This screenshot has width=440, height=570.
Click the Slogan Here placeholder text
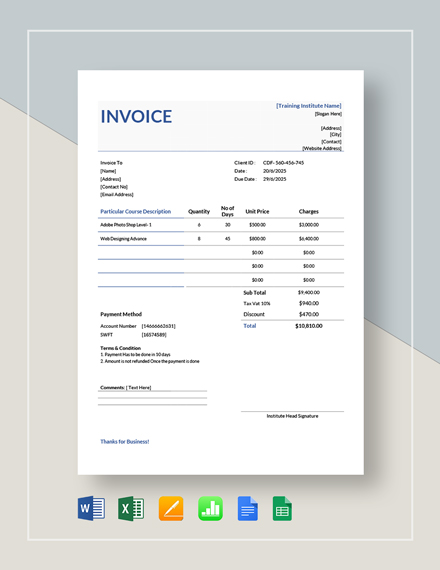click(x=328, y=114)
